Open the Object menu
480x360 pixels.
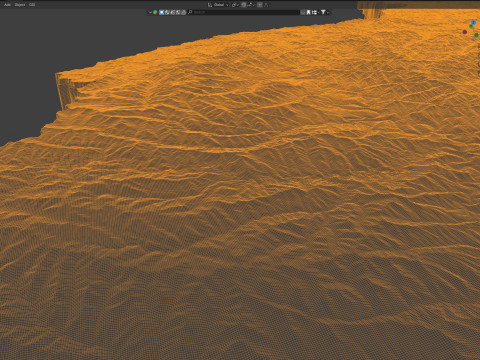20,5
